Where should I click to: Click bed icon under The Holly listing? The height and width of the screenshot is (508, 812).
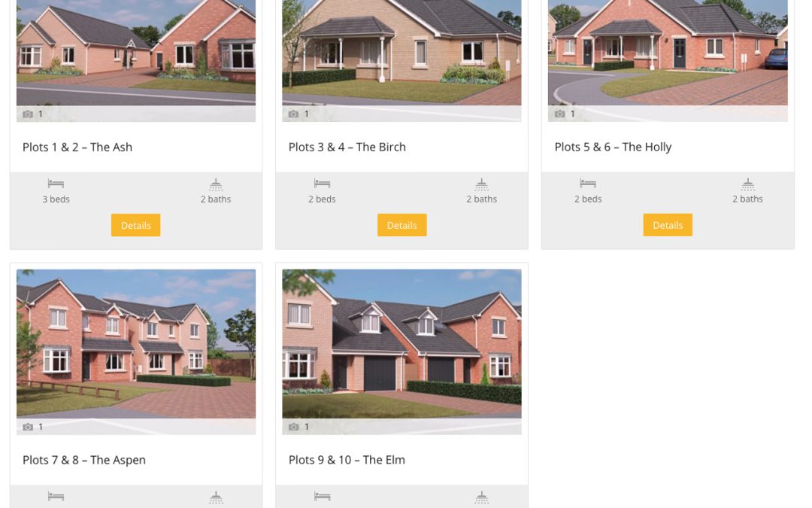click(x=588, y=184)
